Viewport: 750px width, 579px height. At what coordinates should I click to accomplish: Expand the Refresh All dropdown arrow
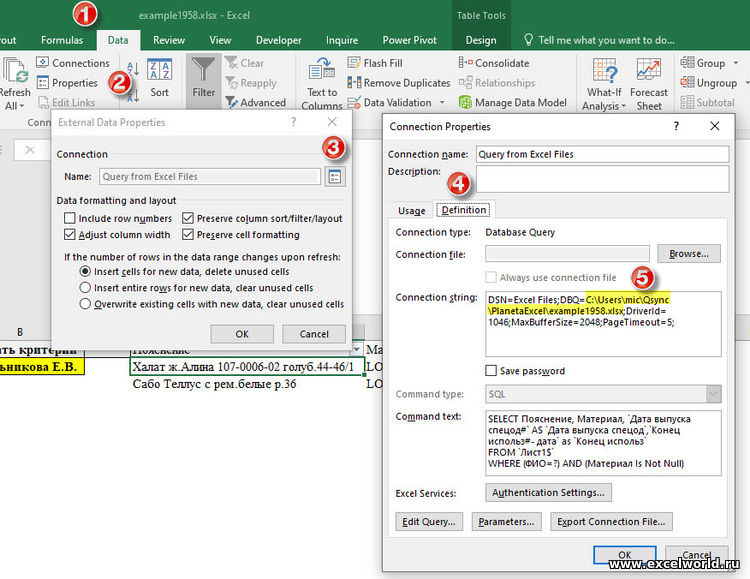[22, 106]
